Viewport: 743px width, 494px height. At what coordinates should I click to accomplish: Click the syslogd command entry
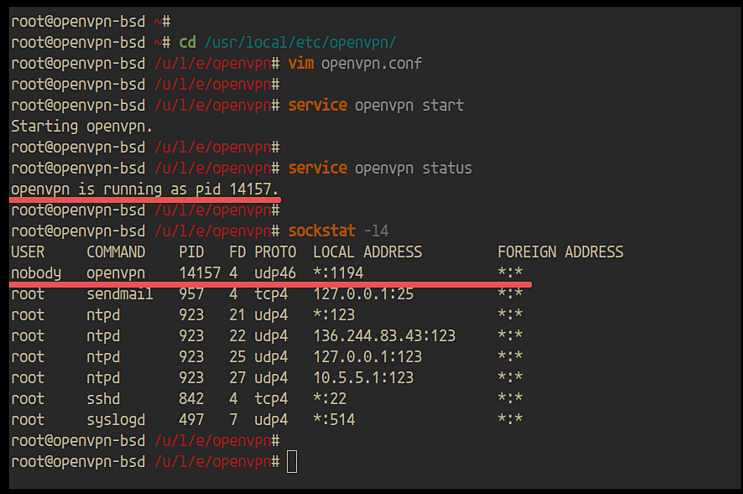(116, 420)
